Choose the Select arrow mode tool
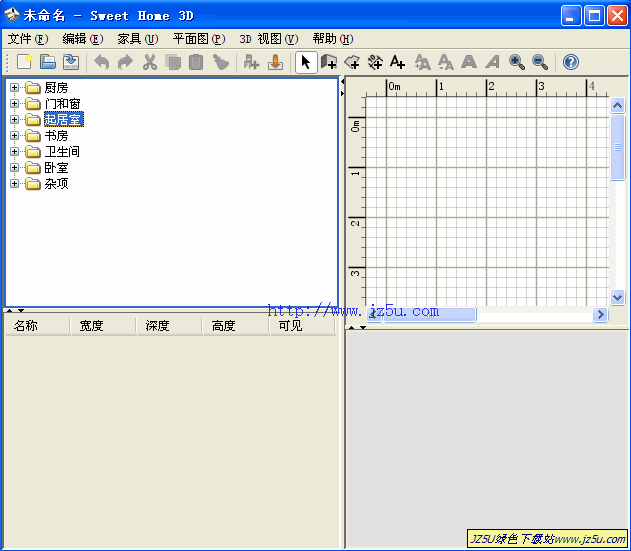This screenshot has height=551, width=631. [306, 62]
